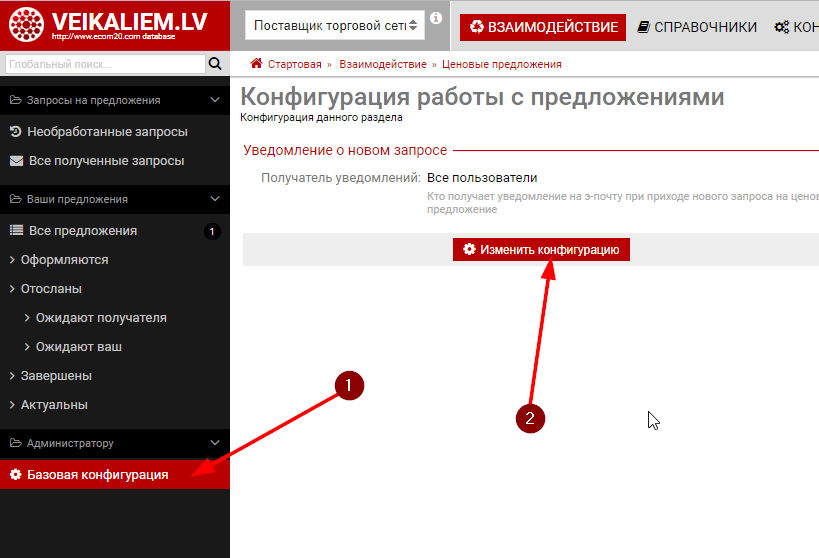Viewport: 819px width, 558px height.
Task: Collapse the Ваши предложения section
Action: pyautogui.click(x=215, y=199)
